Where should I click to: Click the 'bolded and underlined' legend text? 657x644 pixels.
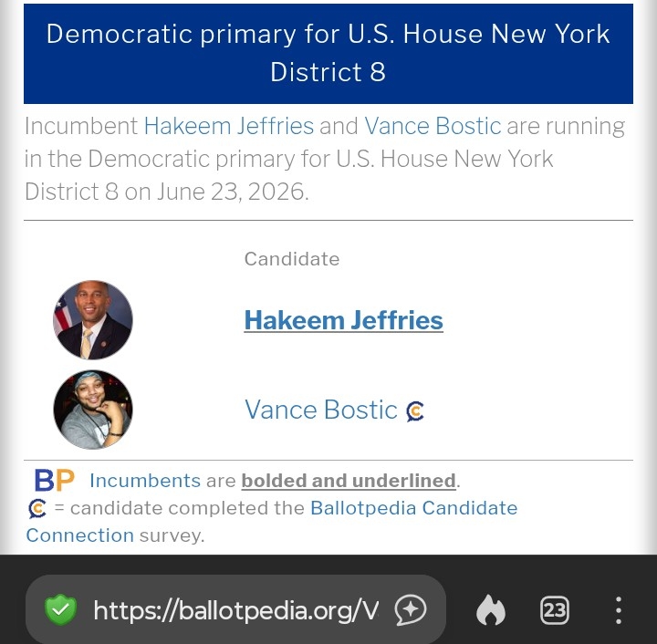[348, 480]
